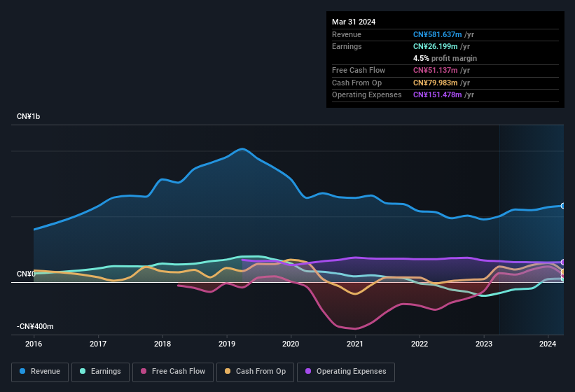Click the Mar 31 2024 tooltip date
The image size is (575, 392).
(354, 22)
